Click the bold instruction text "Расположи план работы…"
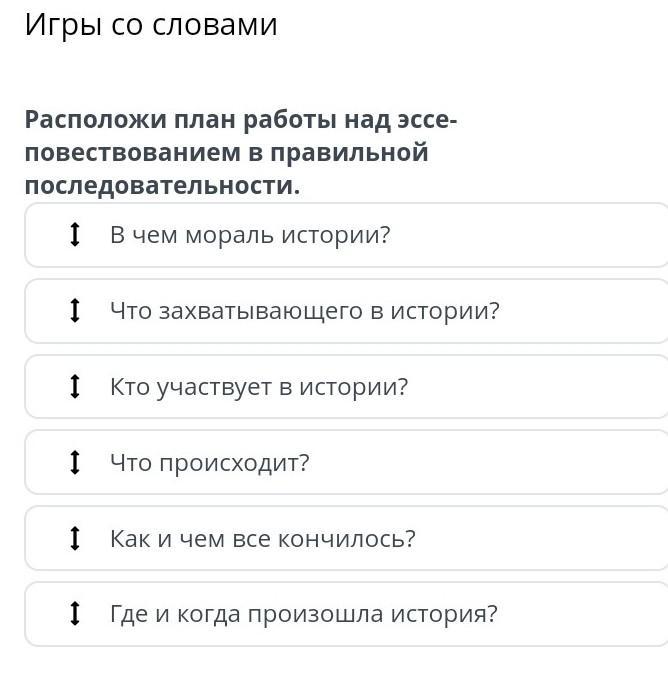The image size is (668, 695). (x=240, y=153)
